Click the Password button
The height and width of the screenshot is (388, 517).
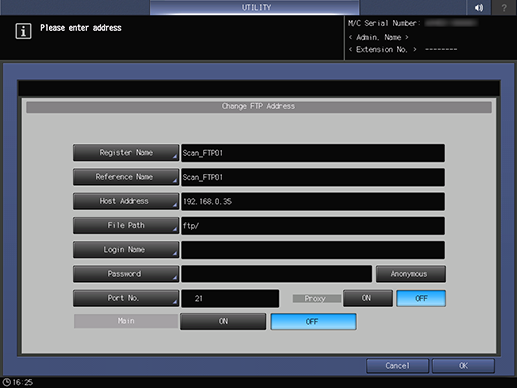tap(126, 274)
